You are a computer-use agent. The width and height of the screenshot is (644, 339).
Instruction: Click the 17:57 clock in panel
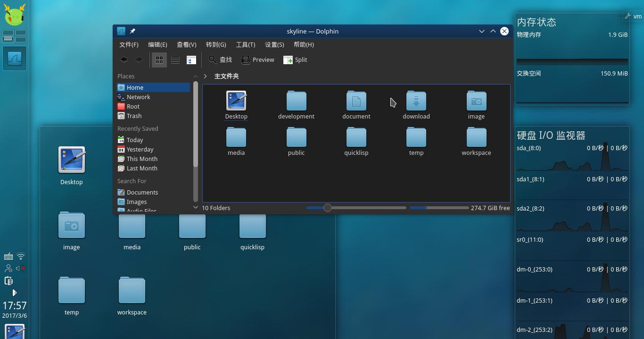(x=15, y=305)
